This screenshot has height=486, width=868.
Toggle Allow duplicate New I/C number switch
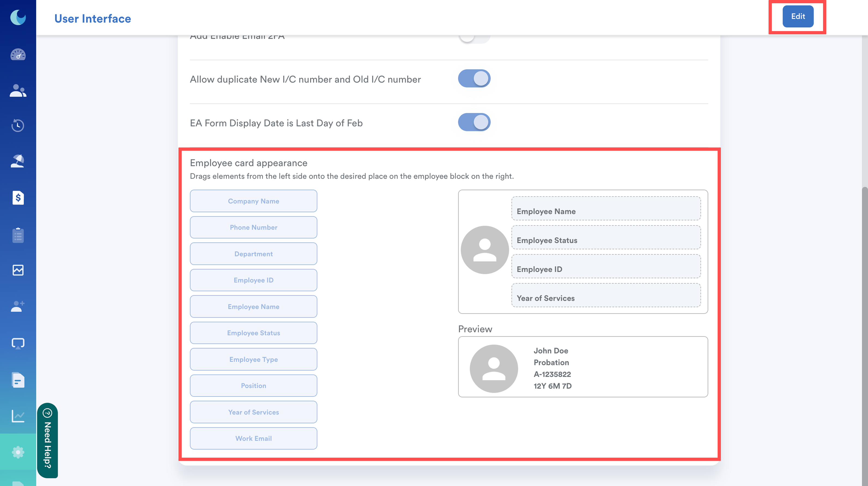coord(474,79)
